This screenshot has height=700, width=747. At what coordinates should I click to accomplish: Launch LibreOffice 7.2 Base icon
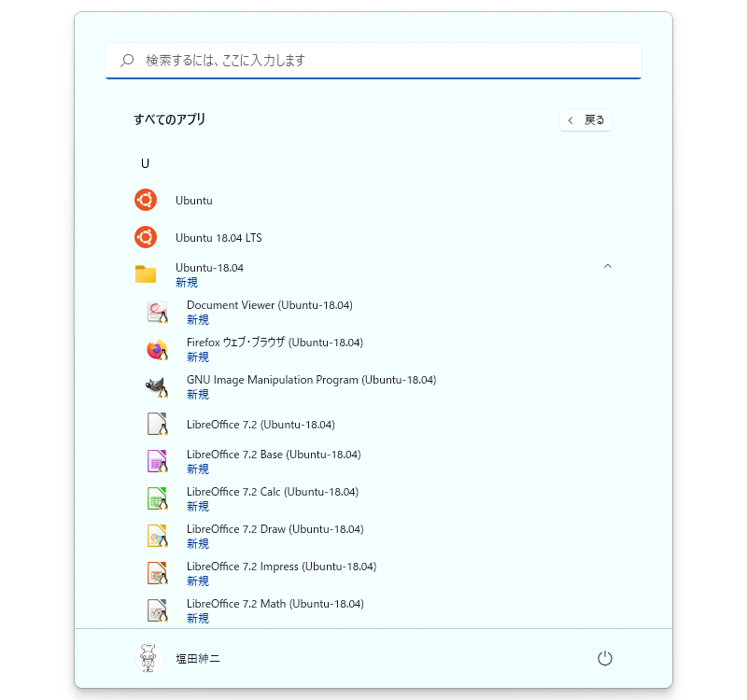point(157,461)
